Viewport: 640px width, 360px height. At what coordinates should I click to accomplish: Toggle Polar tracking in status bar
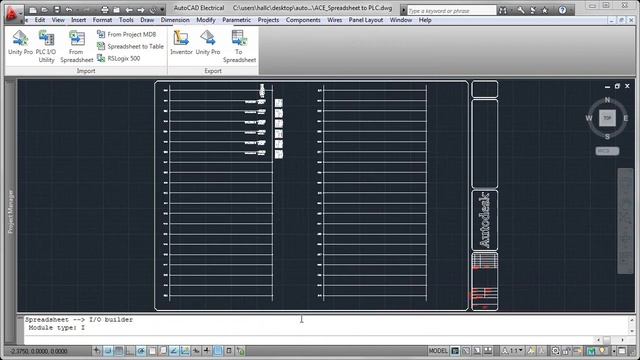tap(141, 351)
